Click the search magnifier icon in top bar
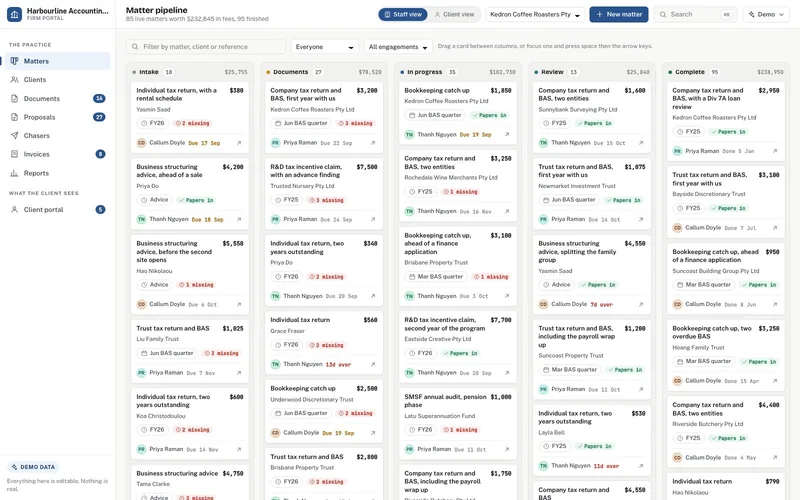Screen dimensions: 800x500 point(663,14)
